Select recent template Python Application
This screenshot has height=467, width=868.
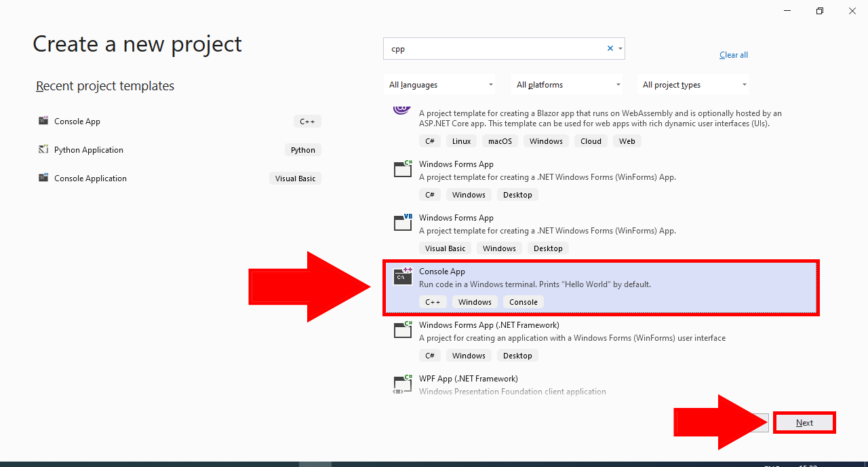179,150
